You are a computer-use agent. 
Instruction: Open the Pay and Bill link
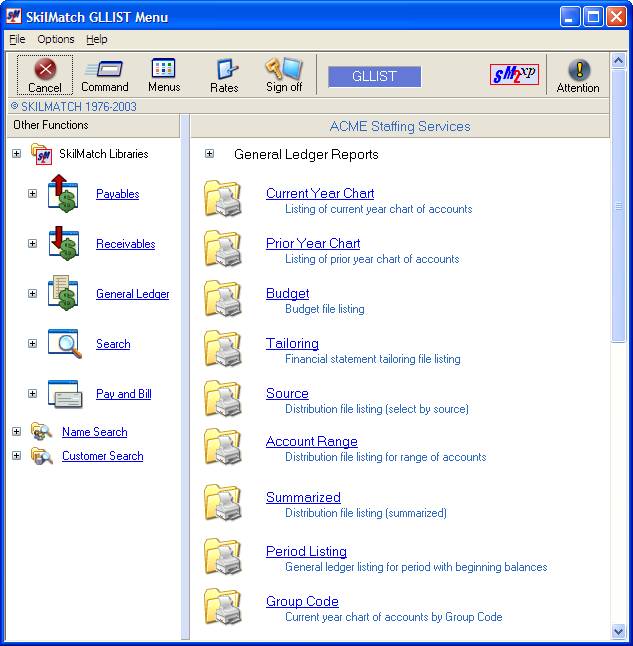(124, 394)
